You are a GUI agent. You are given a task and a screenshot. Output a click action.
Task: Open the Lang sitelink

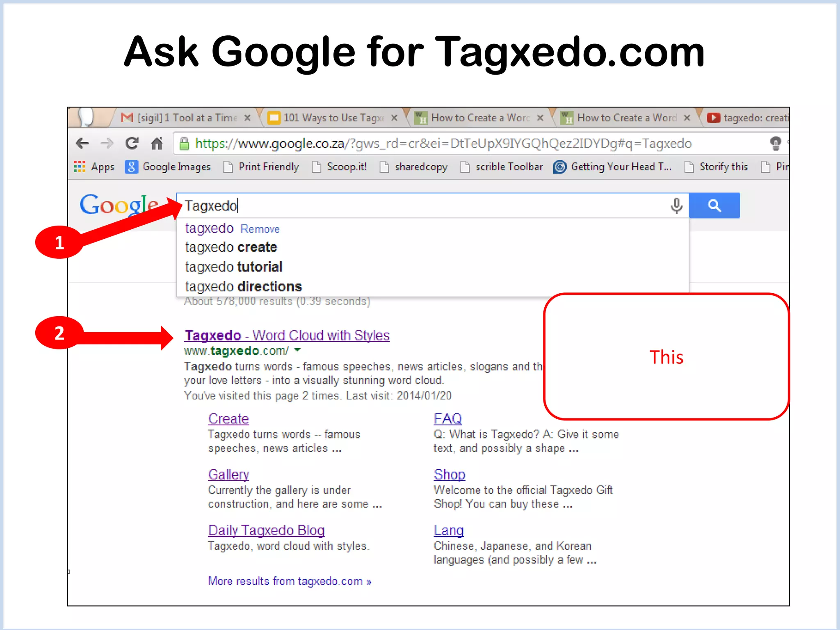tap(448, 531)
